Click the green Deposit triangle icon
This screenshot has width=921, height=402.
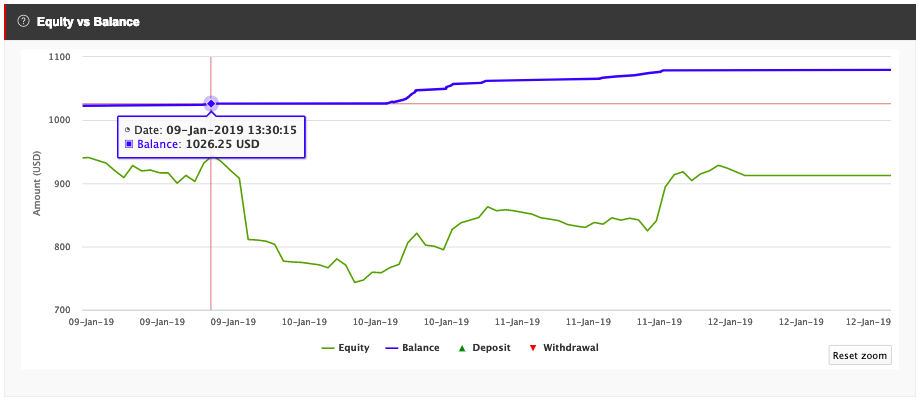(x=462, y=348)
